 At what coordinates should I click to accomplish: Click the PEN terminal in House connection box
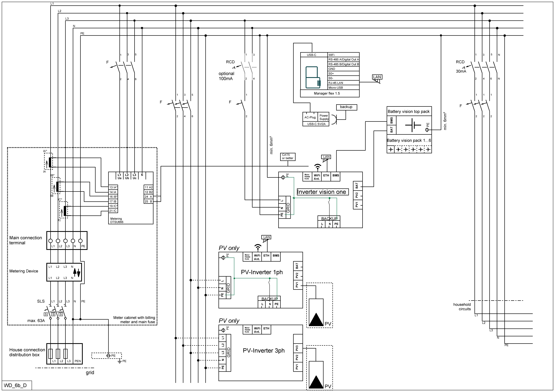78,361
